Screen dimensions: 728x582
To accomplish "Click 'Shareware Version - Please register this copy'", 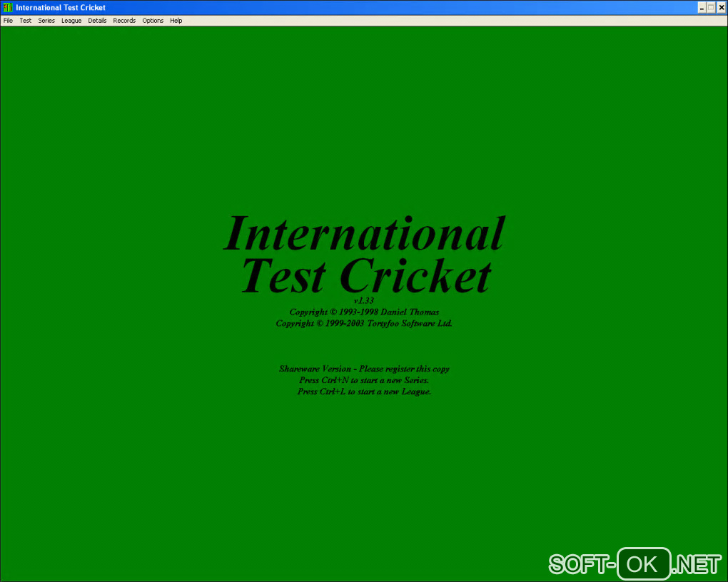I will (x=364, y=369).
